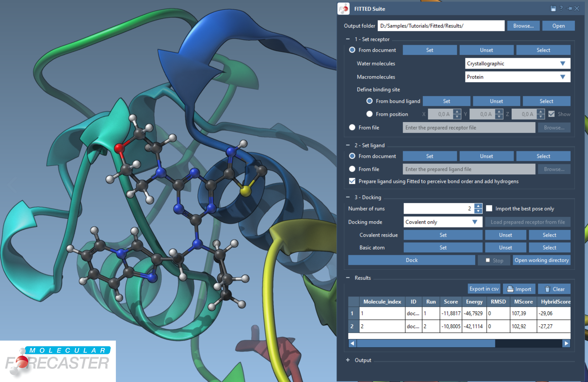Open the Water molecules Crystallographic dropdown

pyautogui.click(x=517, y=63)
